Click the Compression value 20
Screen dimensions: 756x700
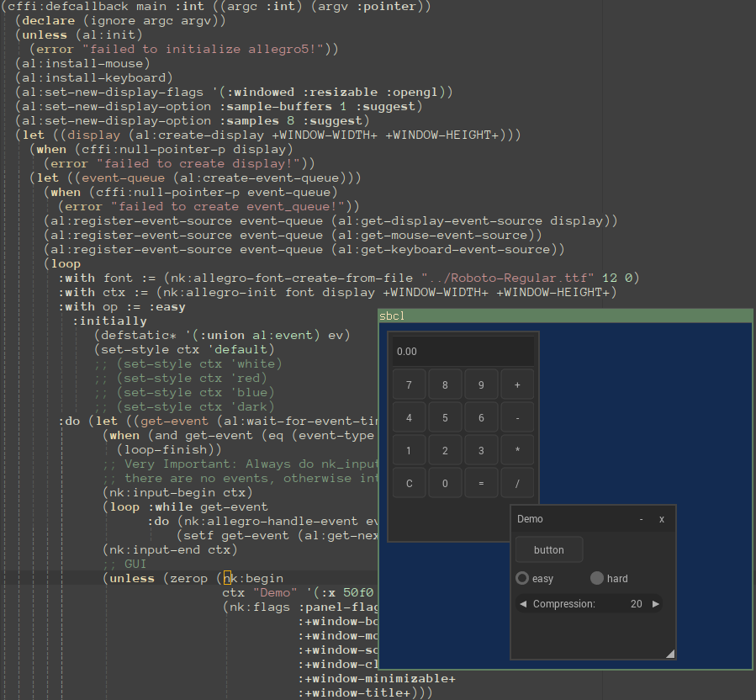pyautogui.click(x=637, y=604)
